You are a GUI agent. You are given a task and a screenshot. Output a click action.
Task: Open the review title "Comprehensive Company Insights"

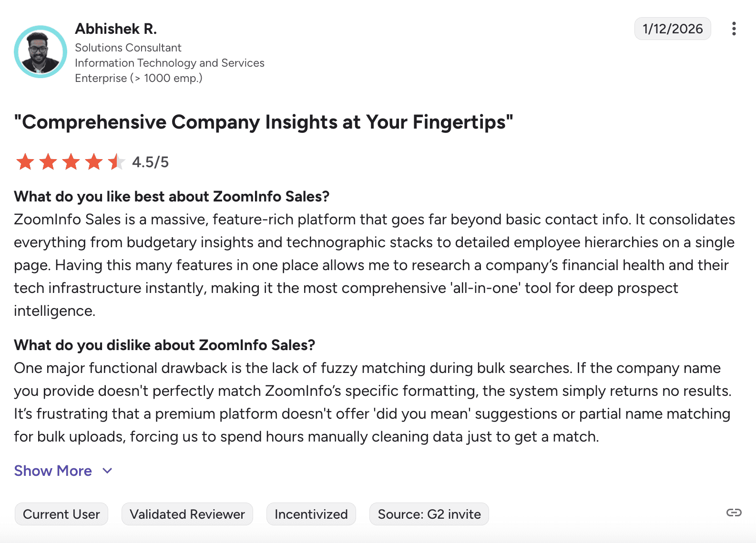pyautogui.click(x=264, y=122)
